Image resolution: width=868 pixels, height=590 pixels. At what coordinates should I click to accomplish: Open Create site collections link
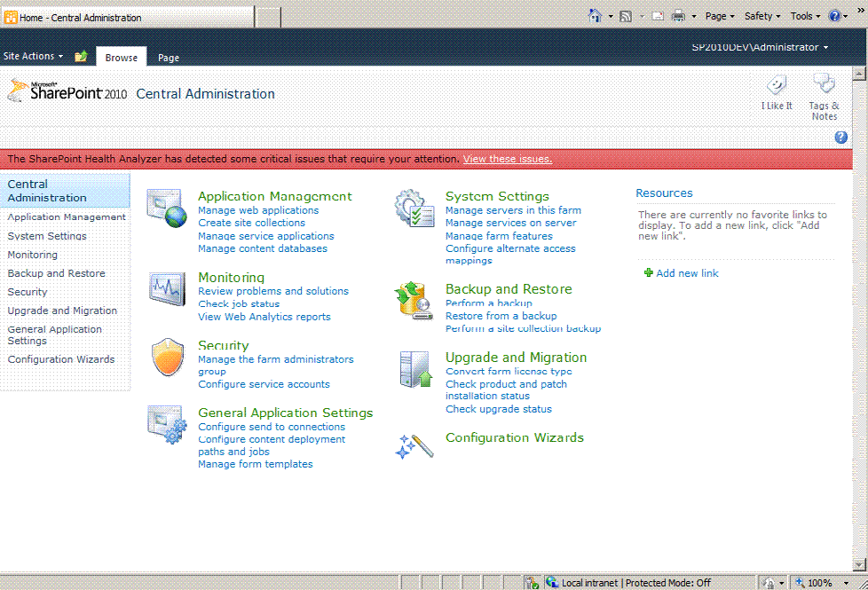(252, 223)
